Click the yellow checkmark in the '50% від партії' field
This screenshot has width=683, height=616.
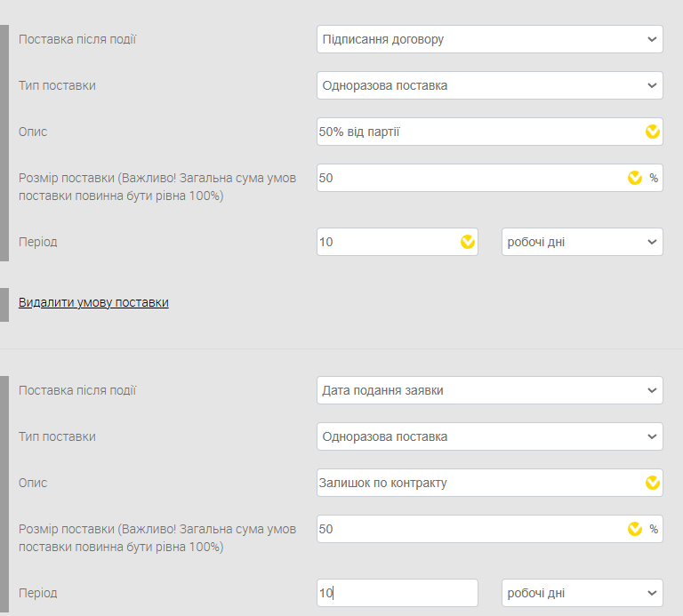pos(652,132)
